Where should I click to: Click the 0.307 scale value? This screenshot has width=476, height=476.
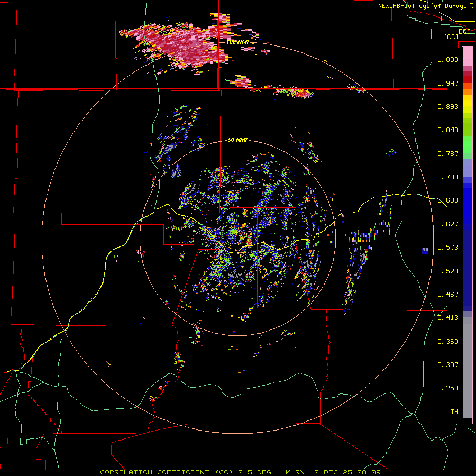(448, 365)
